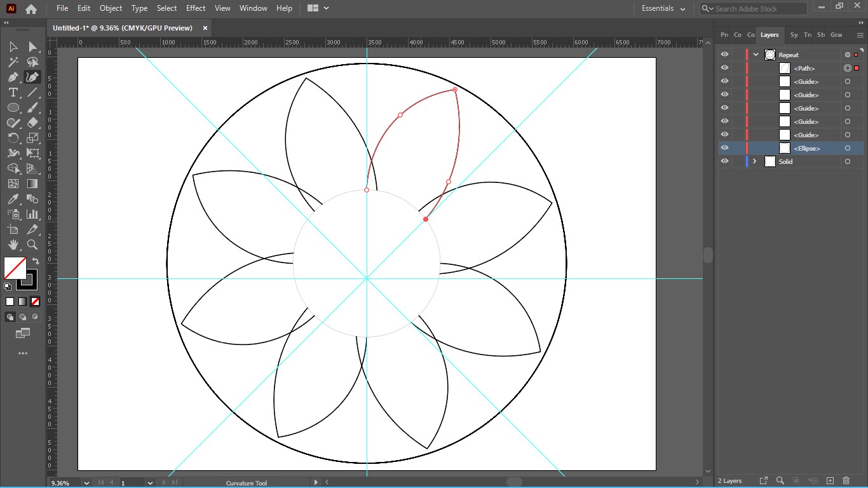
Task: Select the Eyedropper tool
Action: pos(13,199)
